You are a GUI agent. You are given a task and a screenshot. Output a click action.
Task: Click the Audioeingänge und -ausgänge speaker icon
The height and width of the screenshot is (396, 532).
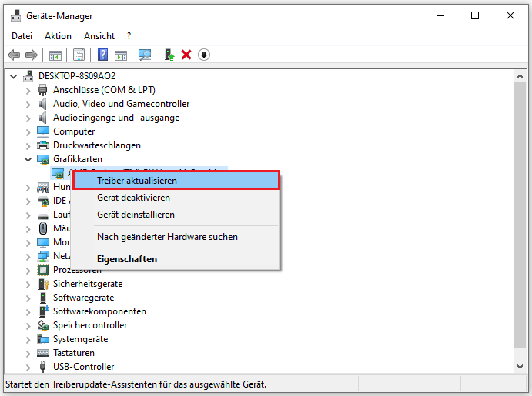pyautogui.click(x=43, y=118)
